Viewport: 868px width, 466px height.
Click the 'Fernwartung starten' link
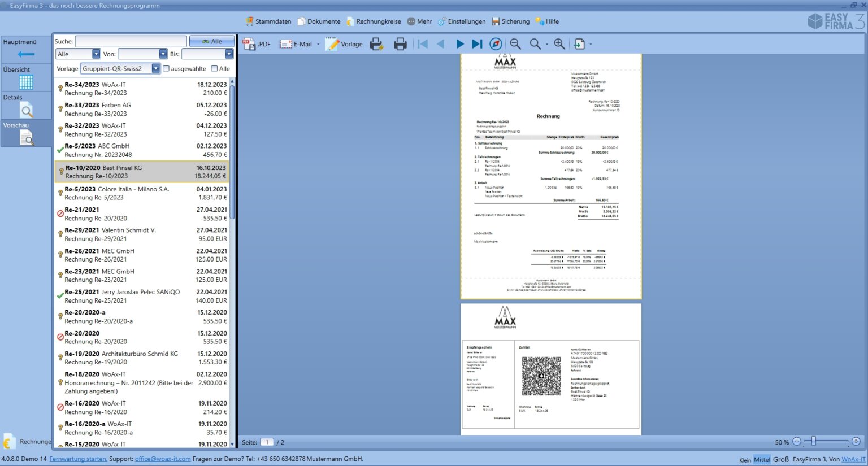pyautogui.click(x=78, y=459)
